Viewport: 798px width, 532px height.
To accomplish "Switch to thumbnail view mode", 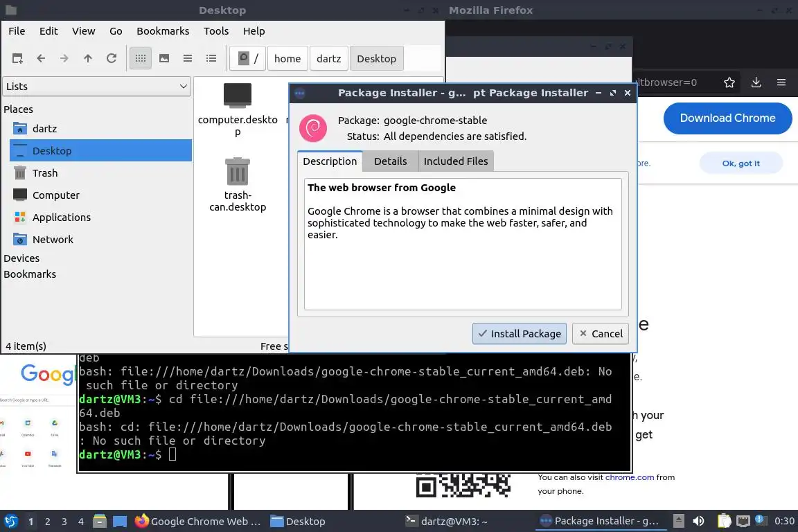I will [164, 59].
